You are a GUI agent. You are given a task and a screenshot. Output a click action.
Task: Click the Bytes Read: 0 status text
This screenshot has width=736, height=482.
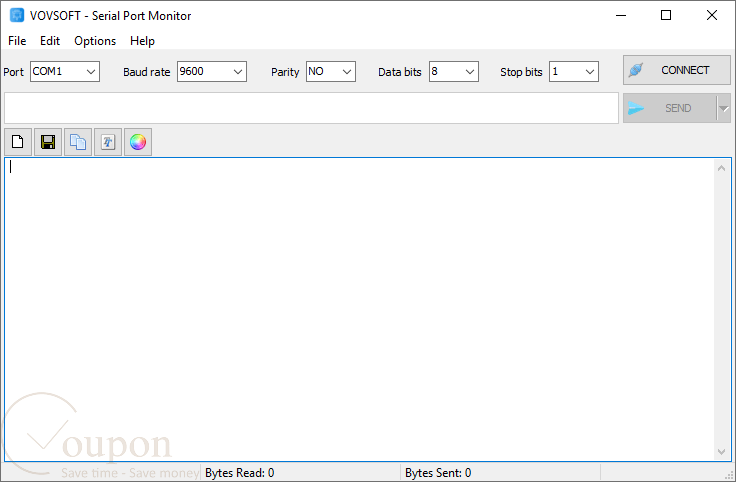(239, 473)
